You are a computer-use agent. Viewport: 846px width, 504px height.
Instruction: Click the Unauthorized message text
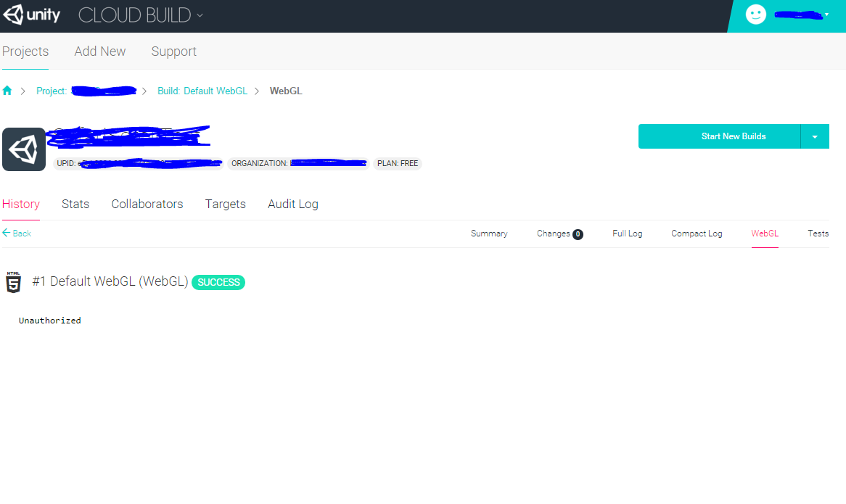coord(49,321)
